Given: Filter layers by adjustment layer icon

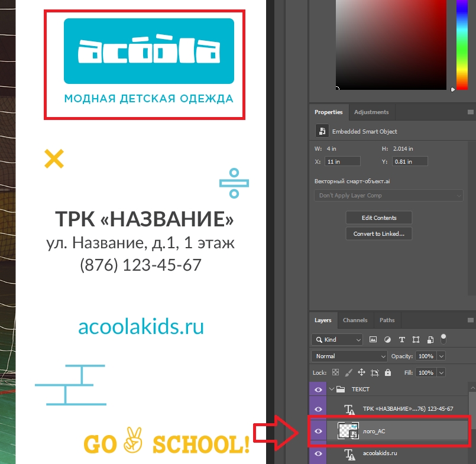Looking at the screenshot, I should point(387,340).
